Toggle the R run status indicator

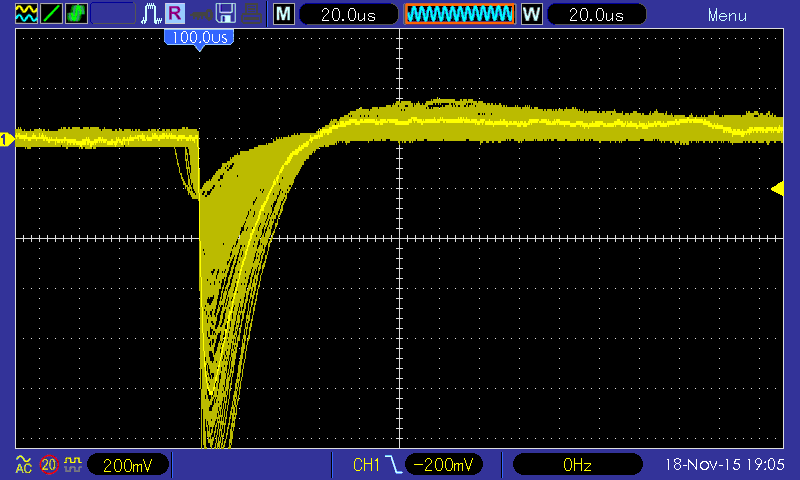pyautogui.click(x=174, y=13)
